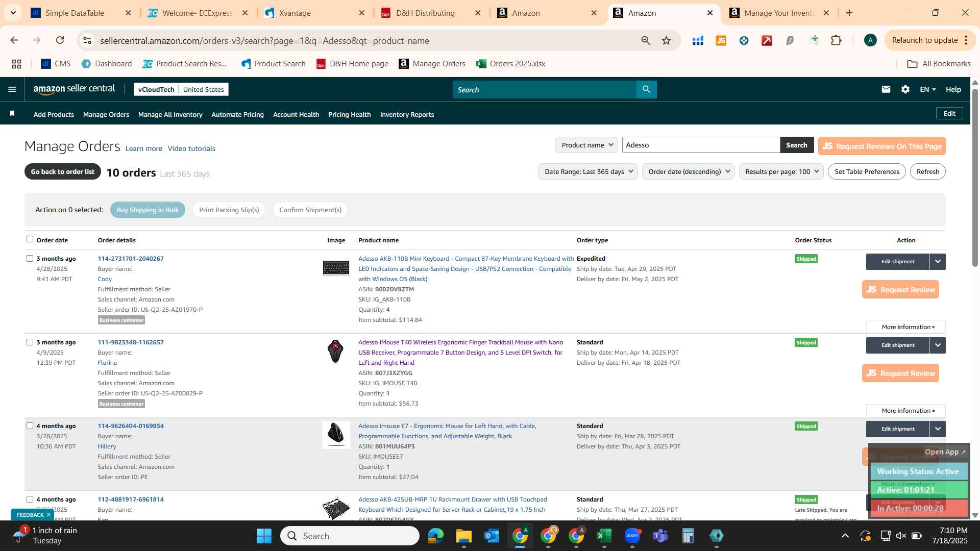Expand the Edit shipment arrow for the AKB-110B order
The image size is (980, 551).
[938, 262]
